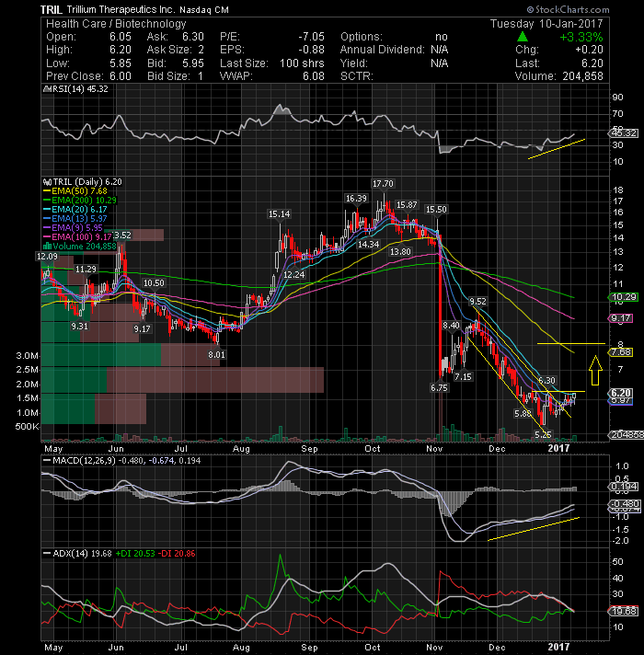644x655 pixels.
Task: Click the 14.34 price label
Action: click(x=368, y=244)
